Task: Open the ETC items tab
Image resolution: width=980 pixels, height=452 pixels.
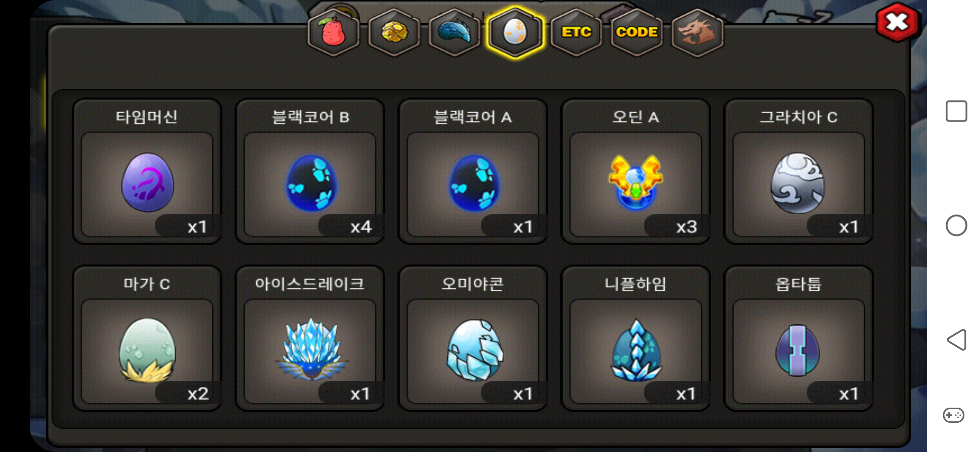Action: [576, 32]
